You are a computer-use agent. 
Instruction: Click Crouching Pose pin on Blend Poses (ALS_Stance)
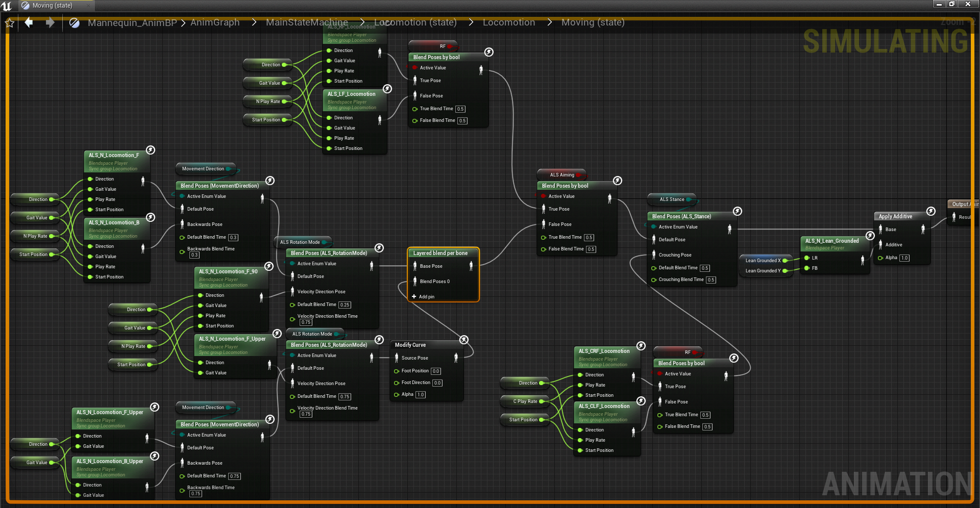pyautogui.click(x=654, y=255)
